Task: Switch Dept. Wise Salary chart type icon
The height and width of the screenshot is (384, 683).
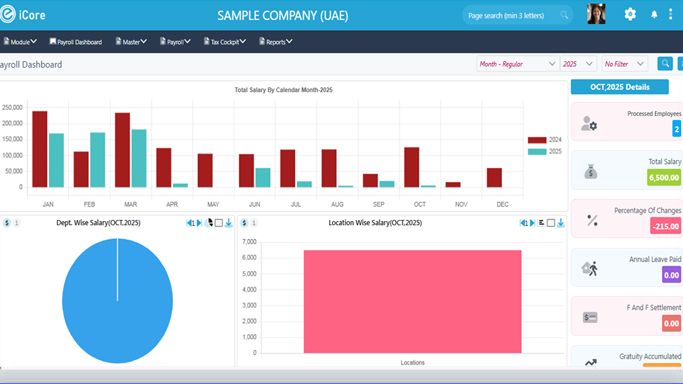Action: 209,223
